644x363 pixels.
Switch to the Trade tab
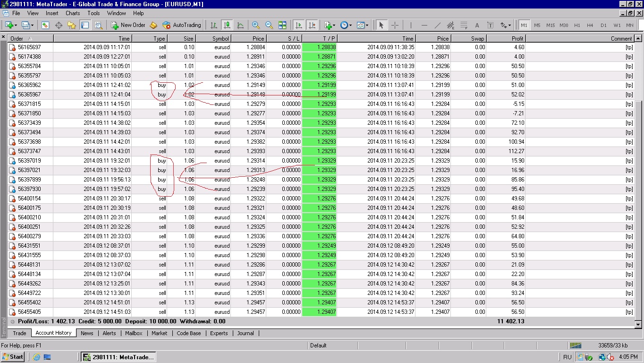pyautogui.click(x=19, y=333)
